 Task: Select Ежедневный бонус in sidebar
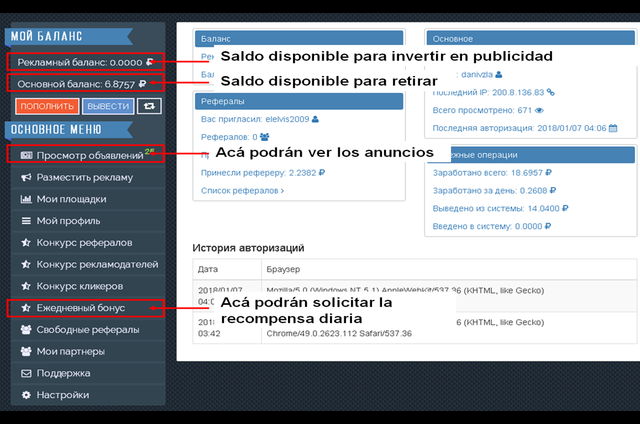coord(86,308)
